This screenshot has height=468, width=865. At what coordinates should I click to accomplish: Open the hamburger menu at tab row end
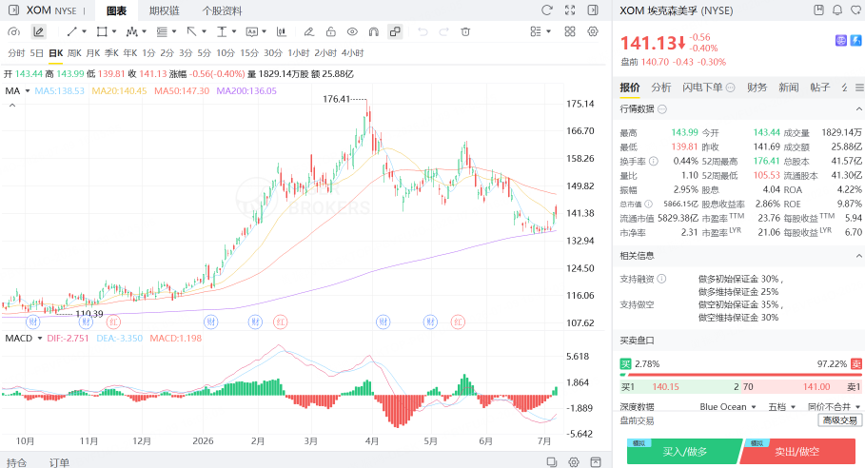859,87
